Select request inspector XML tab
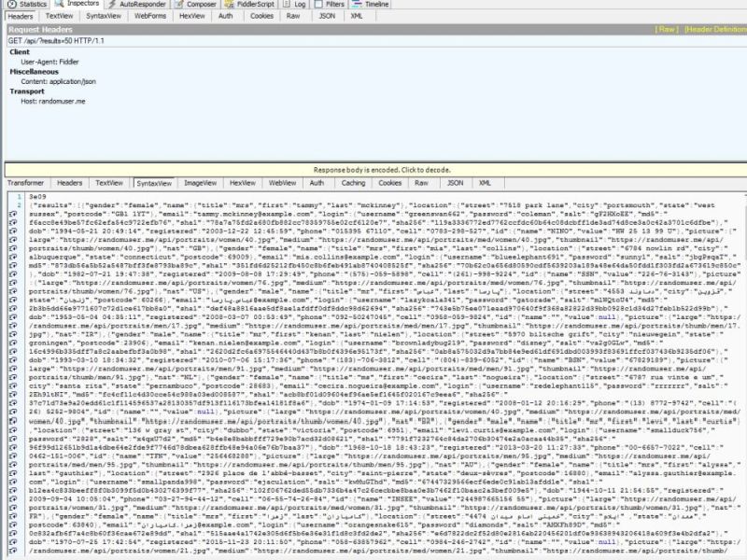This screenshot has height=560, width=747. click(x=357, y=16)
